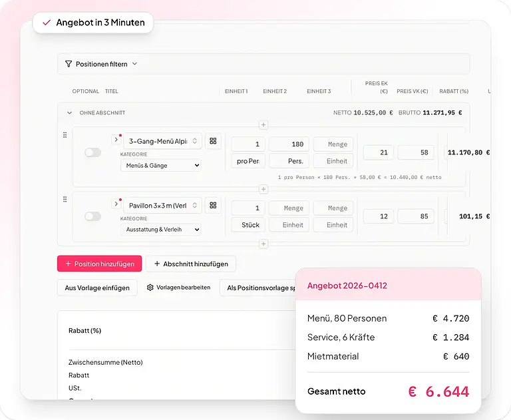The width and height of the screenshot is (511, 420).
Task: Grab drag handle of 3-Gang-Menü row
Action: (65, 135)
